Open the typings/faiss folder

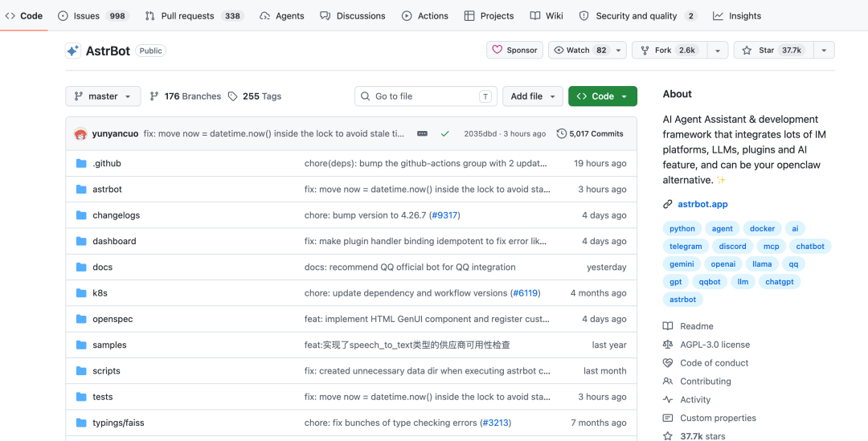pos(118,423)
